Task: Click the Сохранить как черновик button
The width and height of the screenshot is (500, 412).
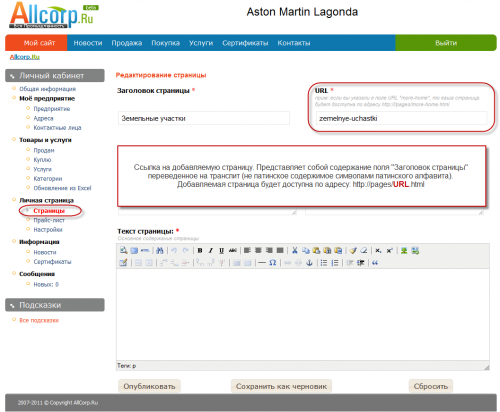Action: pyautogui.click(x=281, y=386)
